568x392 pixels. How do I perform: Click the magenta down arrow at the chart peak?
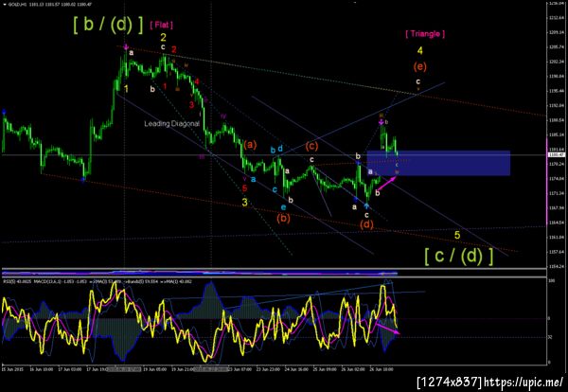(x=126, y=47)
